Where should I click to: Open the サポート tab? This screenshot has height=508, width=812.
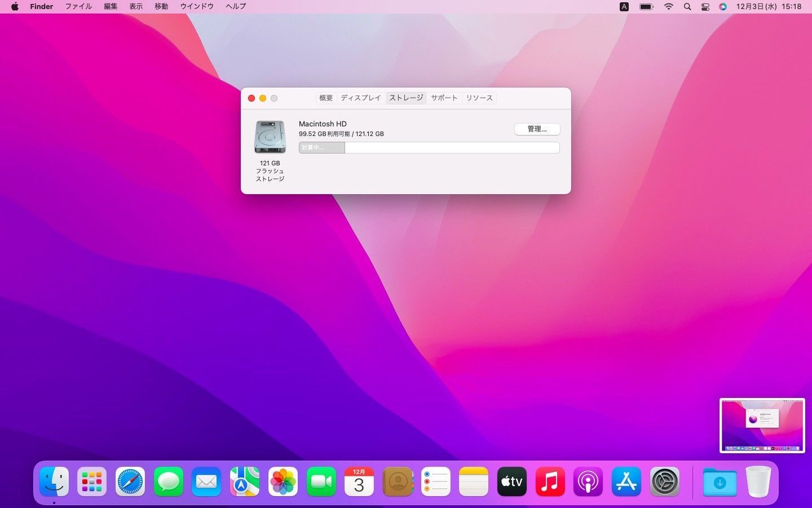(x=444, y=98)
